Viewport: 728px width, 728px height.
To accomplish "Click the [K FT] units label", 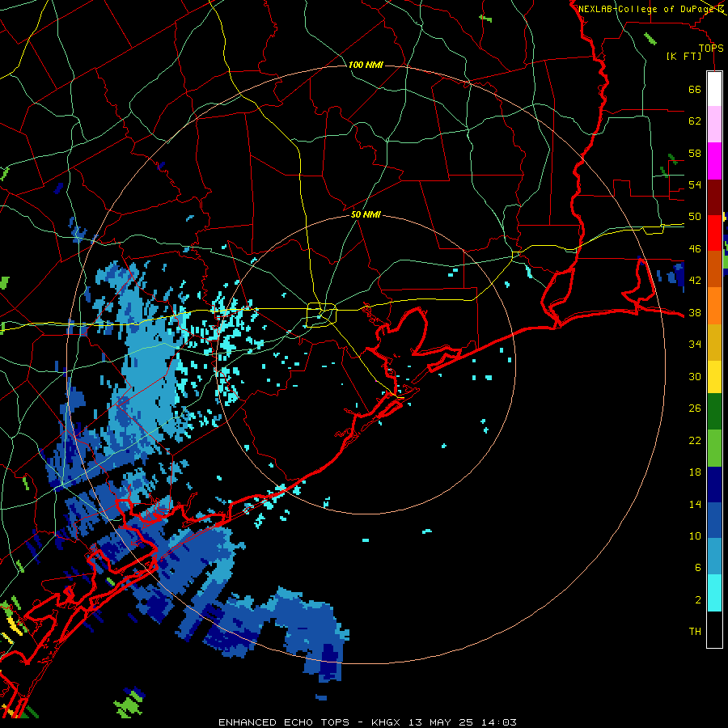I will (x=684, y=56).
